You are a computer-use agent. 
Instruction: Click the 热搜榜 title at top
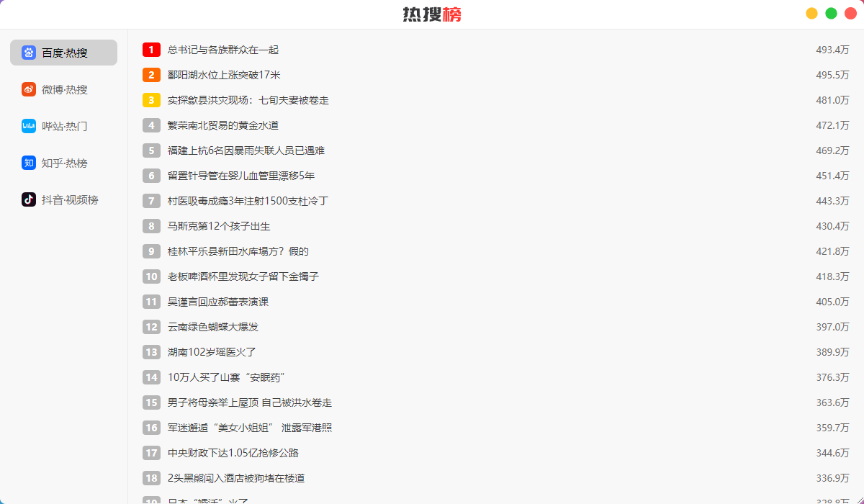432,14
